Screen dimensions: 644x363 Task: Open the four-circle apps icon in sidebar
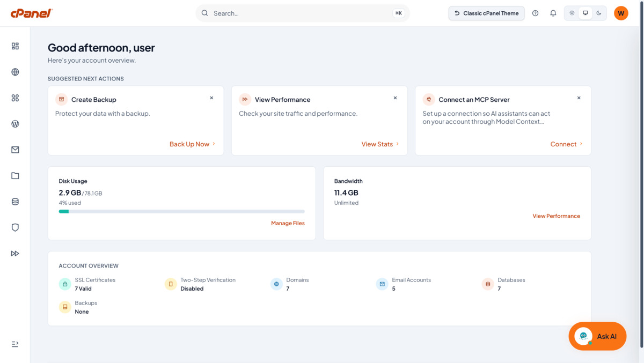[15, 98]
